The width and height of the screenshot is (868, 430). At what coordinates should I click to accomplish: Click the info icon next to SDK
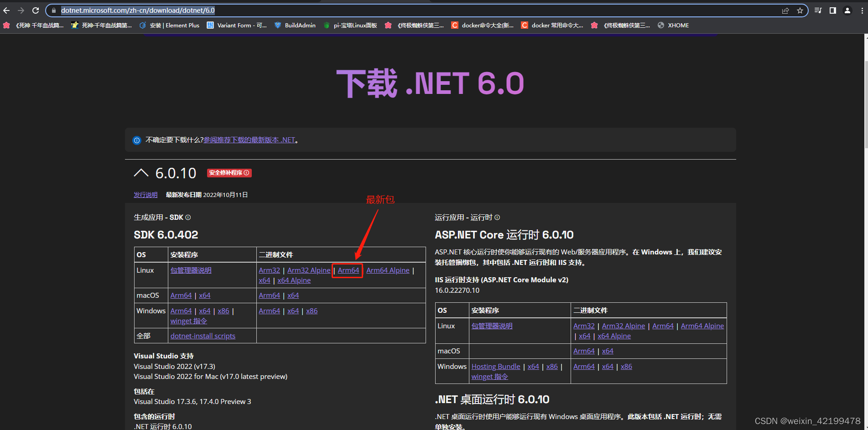(187, 218)
